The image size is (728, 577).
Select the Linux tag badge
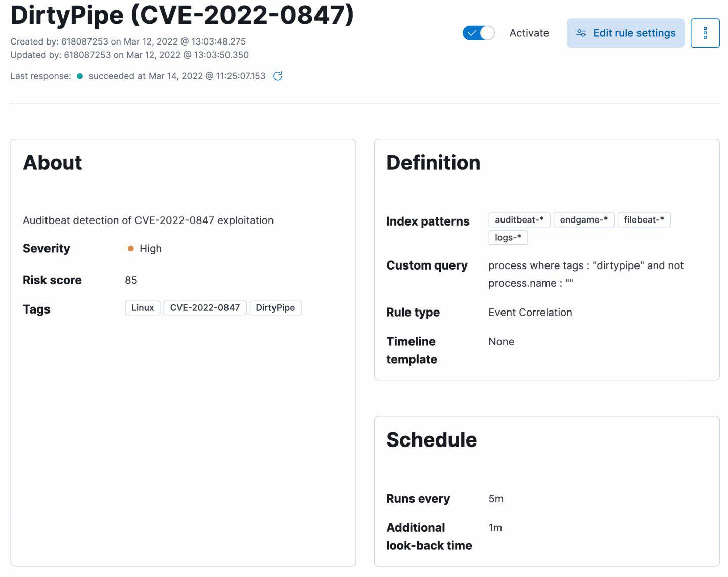[143, 308]
